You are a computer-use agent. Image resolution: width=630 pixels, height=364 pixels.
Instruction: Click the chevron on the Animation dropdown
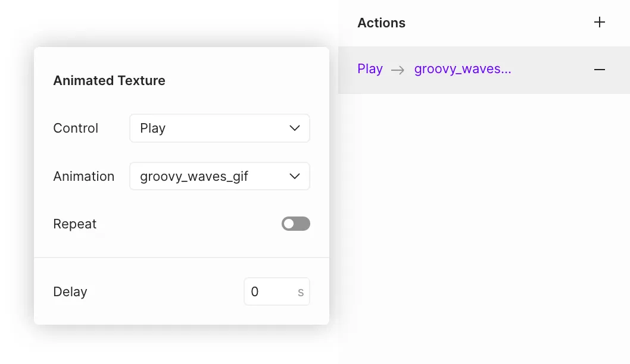[294, 176]
